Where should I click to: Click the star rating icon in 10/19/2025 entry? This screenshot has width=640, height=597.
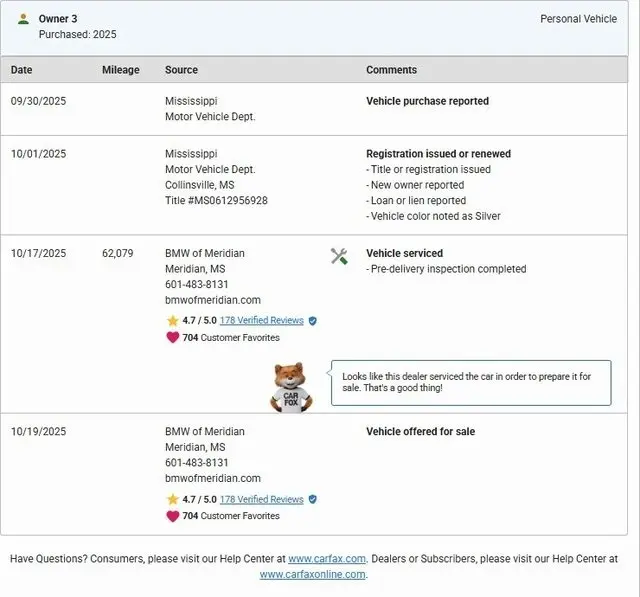click(x=172, y=499)
